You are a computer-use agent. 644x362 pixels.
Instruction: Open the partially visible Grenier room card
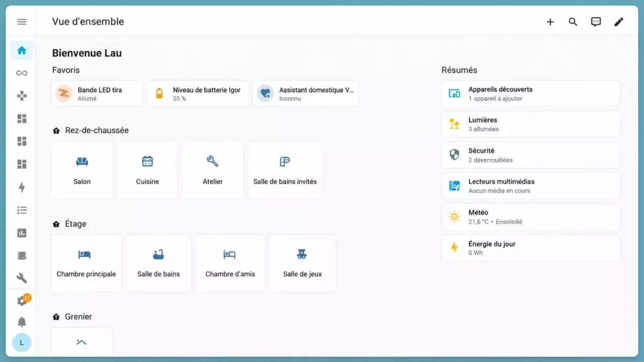(82, 342)
